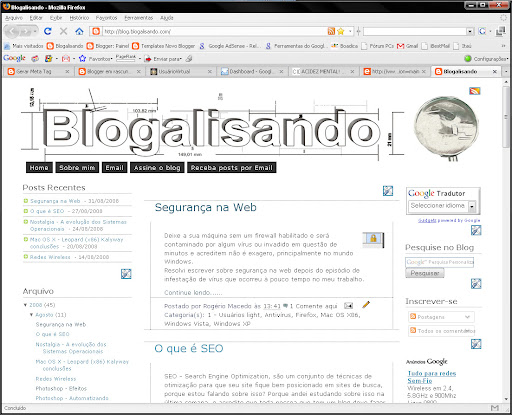
Task: Click the pencil edit icon on Segurança post
Action: click(366, 305)
